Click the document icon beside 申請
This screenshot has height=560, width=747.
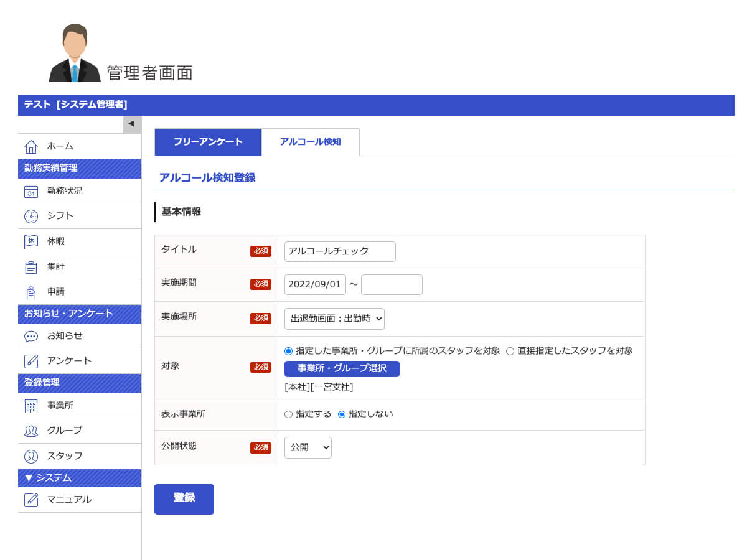[31, 292]
